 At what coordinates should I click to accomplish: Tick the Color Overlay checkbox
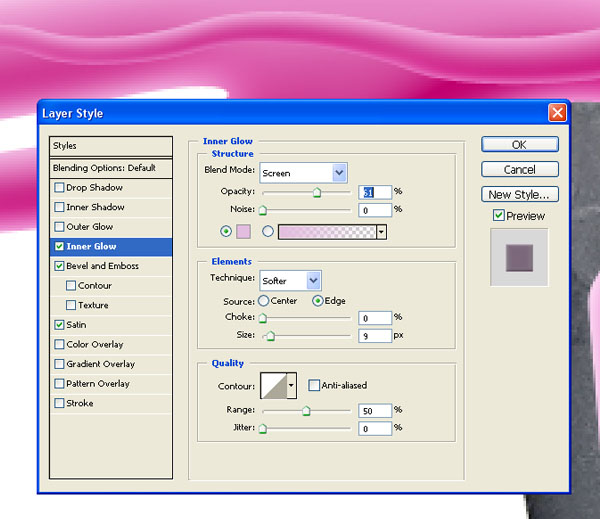59,344
